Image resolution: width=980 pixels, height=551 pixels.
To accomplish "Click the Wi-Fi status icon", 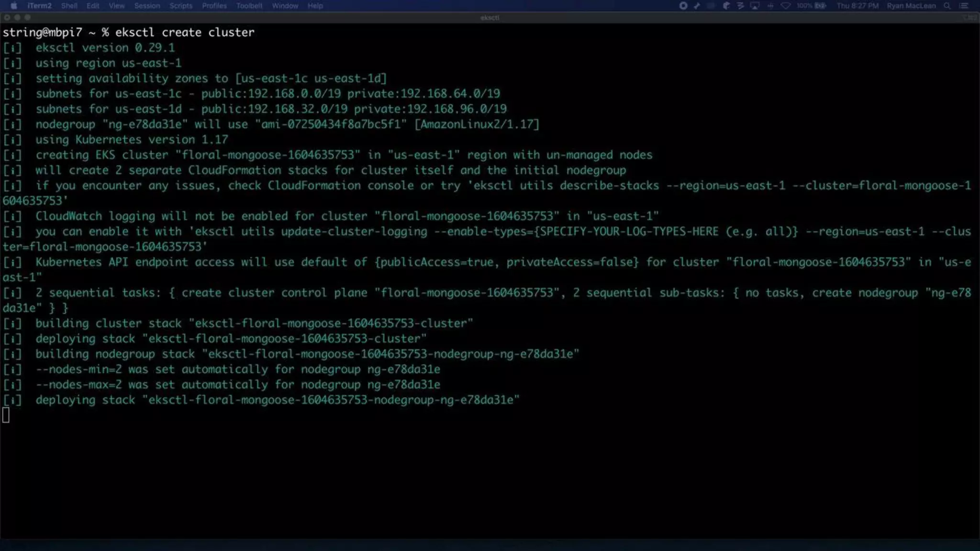I will pyautogui.click(x=786, y=6).
